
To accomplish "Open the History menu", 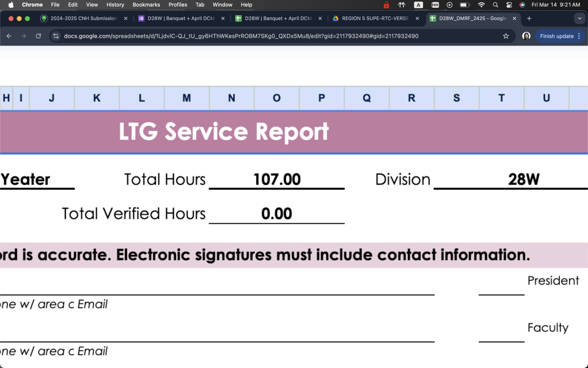I will click(x=115, y=5).
